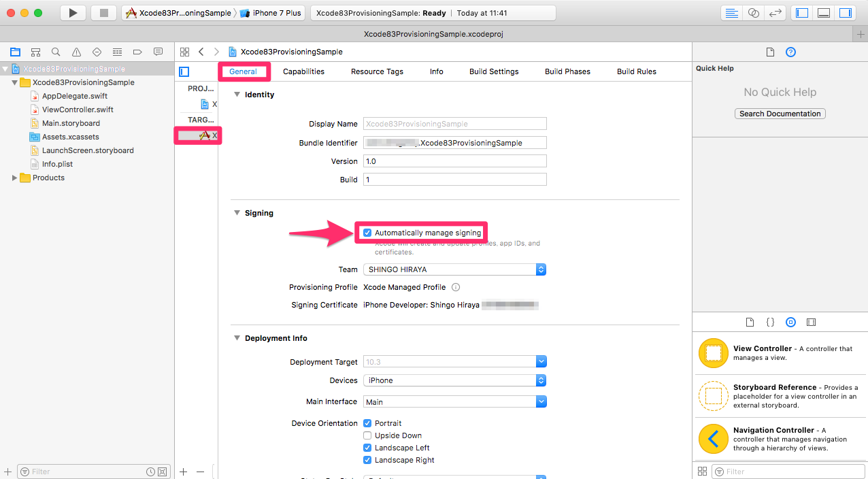
Task: Switch to the Build Rules tab
Action: coord(637,71)
